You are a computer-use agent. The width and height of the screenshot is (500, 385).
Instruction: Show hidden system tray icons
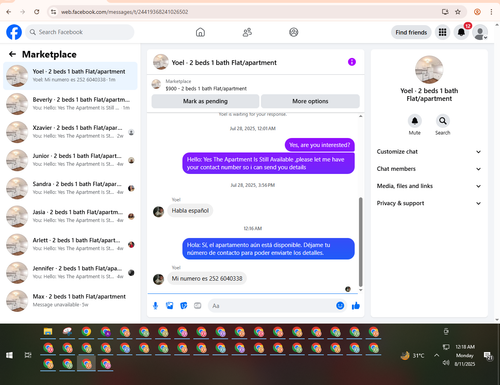(436, 355)
